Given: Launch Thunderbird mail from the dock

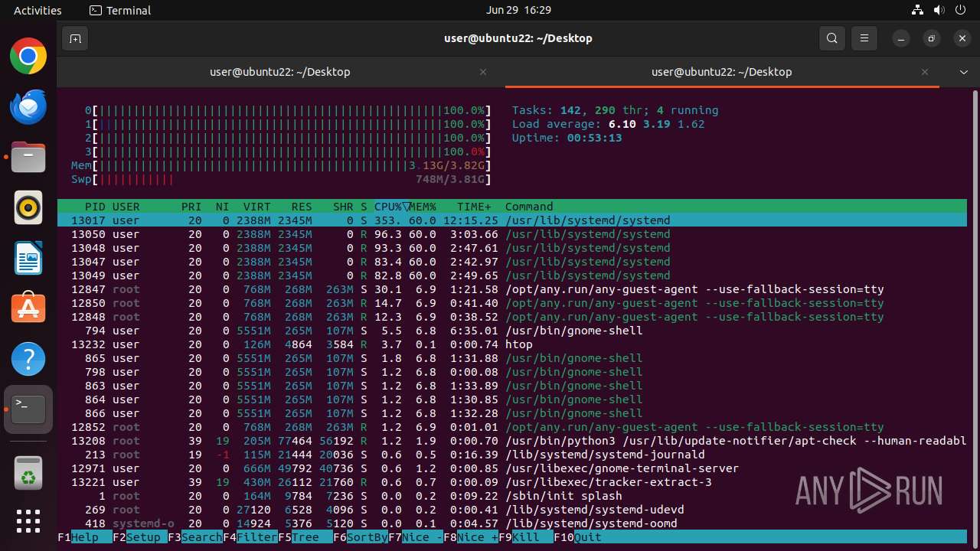Looking at the screenshot, I should click(x=28, y=107).
